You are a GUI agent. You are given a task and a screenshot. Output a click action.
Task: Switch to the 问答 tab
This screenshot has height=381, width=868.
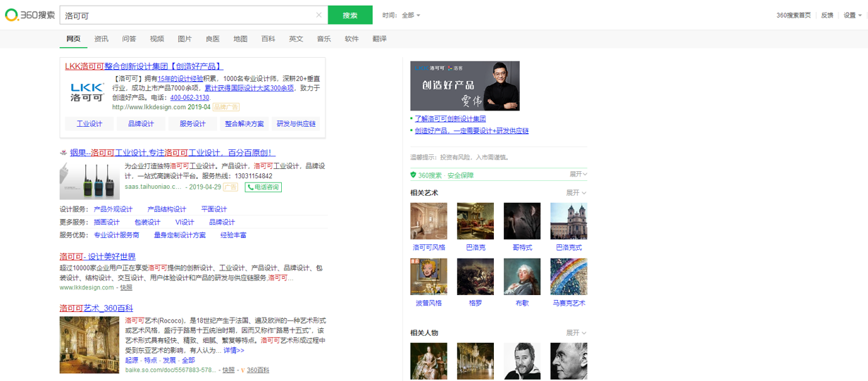pos(129,39)
